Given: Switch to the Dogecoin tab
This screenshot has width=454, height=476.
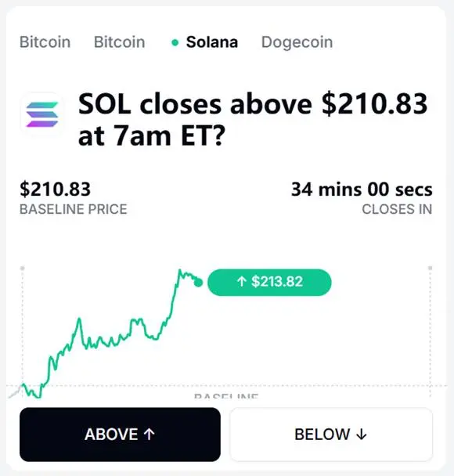Looking at the screenshot, I should click(x=297, y=42).
